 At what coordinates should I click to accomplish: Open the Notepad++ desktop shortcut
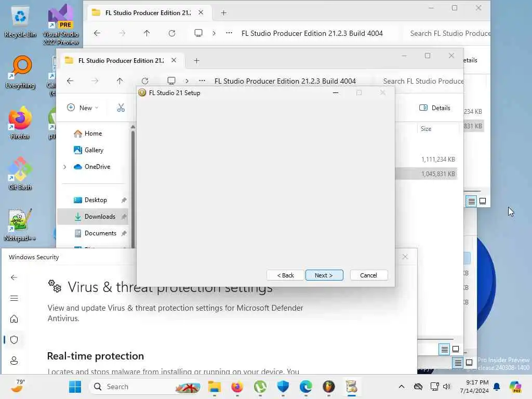click(x=20, y=225)
